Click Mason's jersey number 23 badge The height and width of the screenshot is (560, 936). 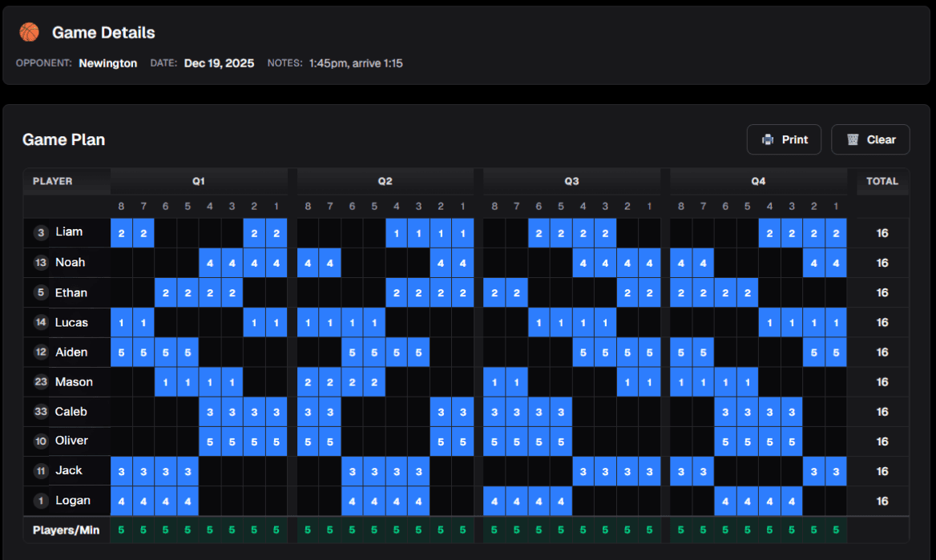click(x=41, y=382)
